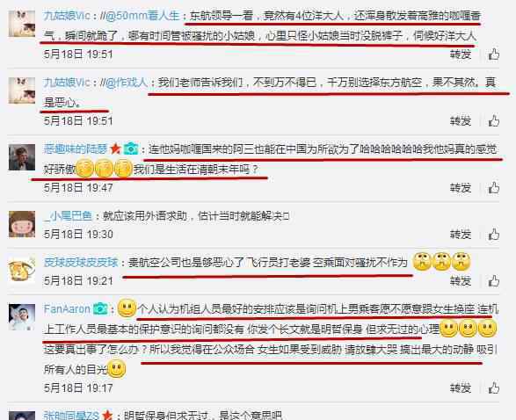Click the camera badge beside 恶趣味的陆瑟
516x420 pixels.
pyautogui.click(x=131, y=149)
